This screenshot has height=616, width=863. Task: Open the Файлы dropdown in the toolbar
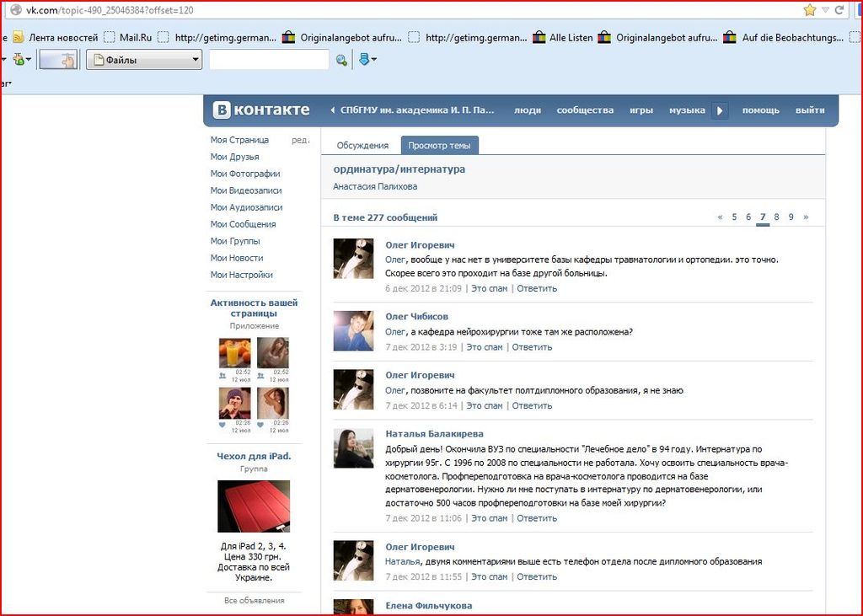[145, 60]
